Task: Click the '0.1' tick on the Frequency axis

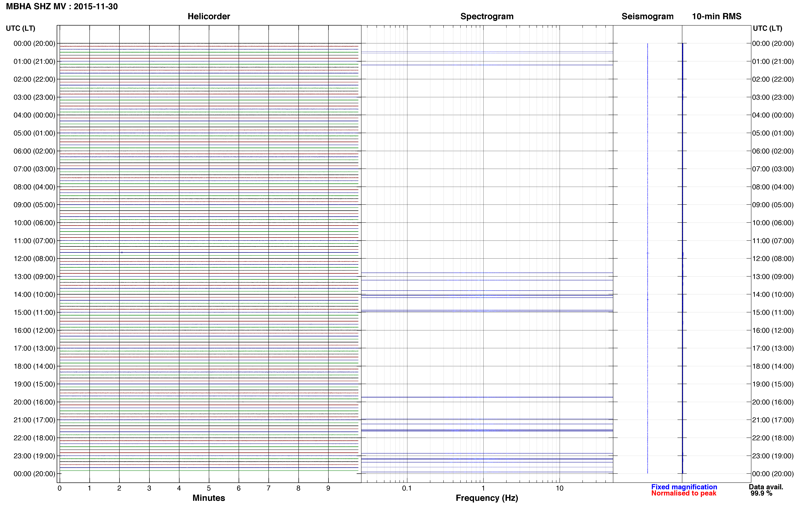Action: [407, 488]
